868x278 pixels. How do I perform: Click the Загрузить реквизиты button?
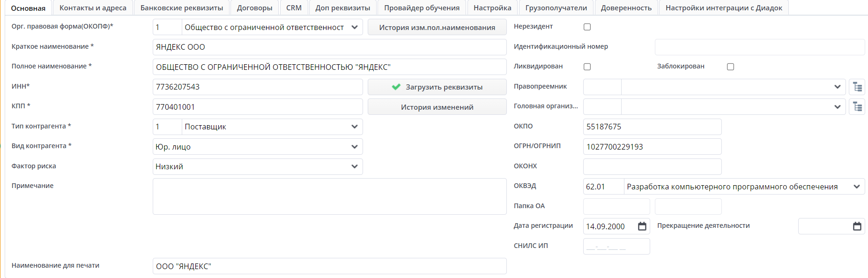[437, 87]
